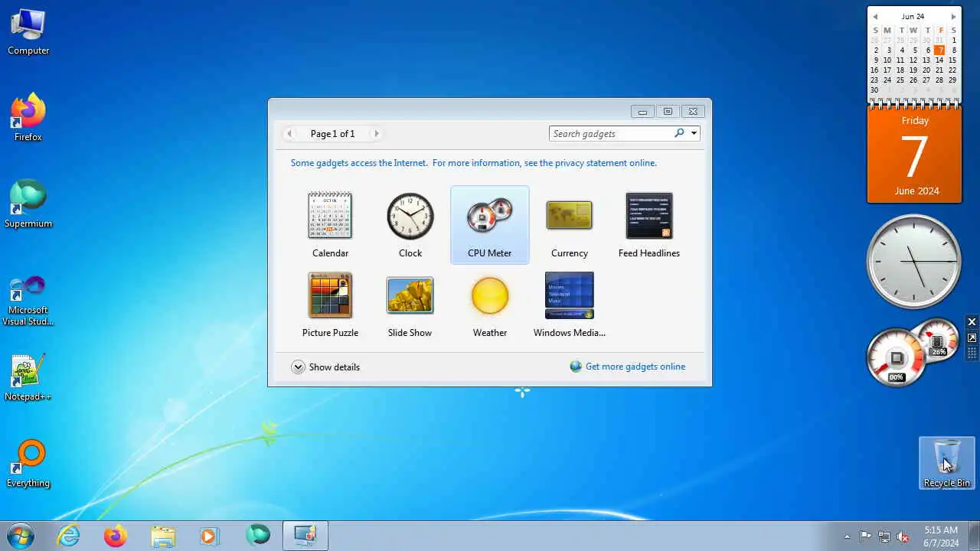
Task: Select the Slide Show gadget
Action: (x=410, y=305)
